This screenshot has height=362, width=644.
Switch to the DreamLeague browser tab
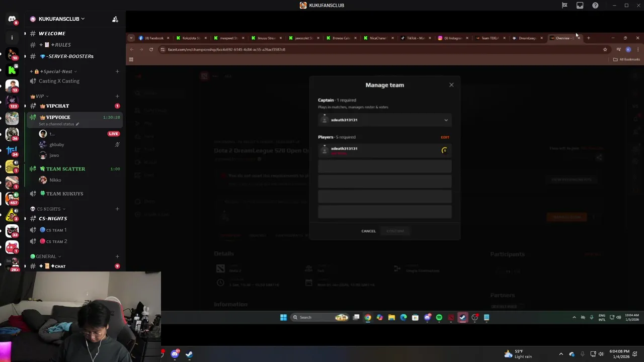[527, 38]
